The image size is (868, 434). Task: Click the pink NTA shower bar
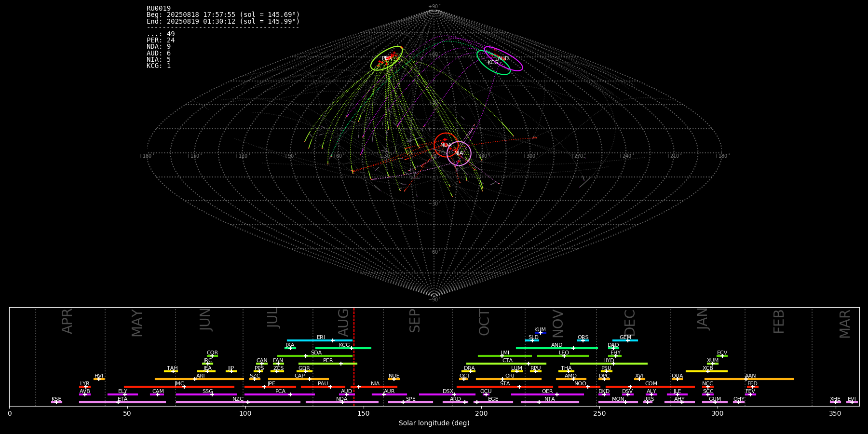[550, 402]
